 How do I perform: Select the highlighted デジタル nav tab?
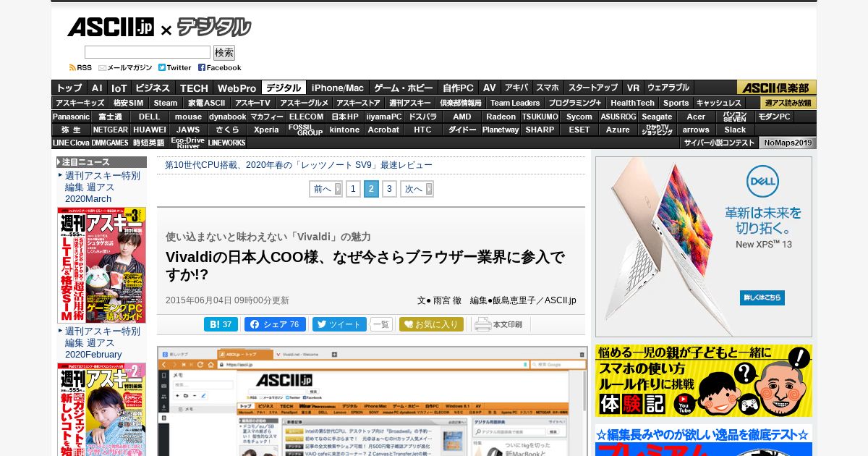point(284,88)
